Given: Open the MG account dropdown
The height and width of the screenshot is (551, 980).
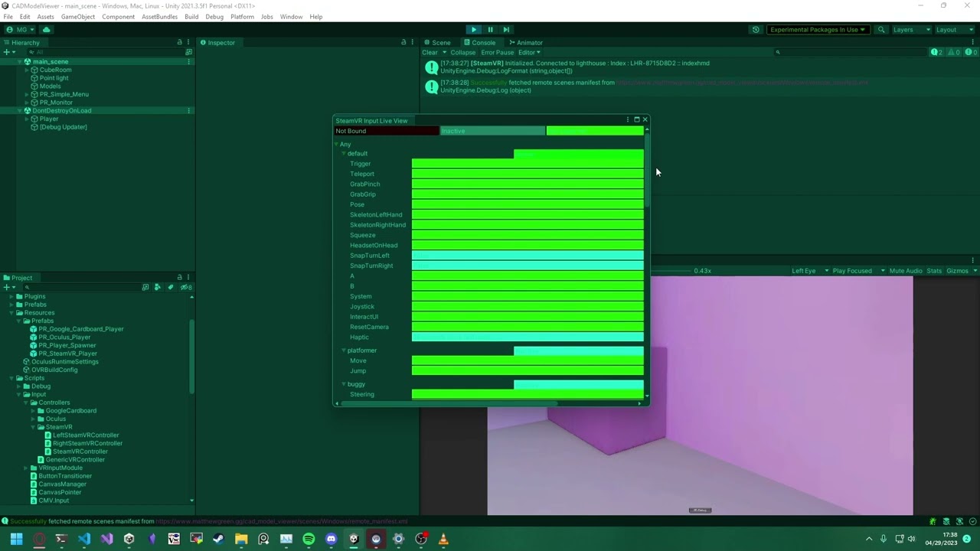Looking at the screenshot, I should 21,30.
